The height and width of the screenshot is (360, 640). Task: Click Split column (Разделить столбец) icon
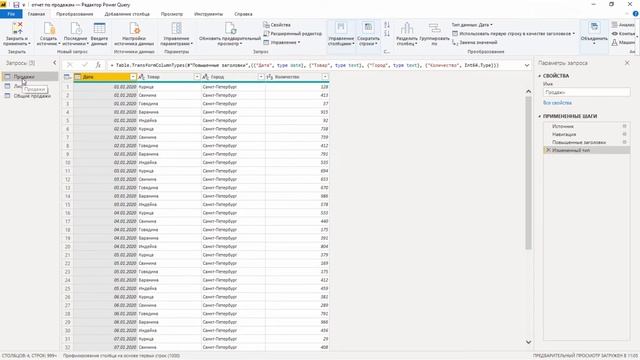(407, 28)
